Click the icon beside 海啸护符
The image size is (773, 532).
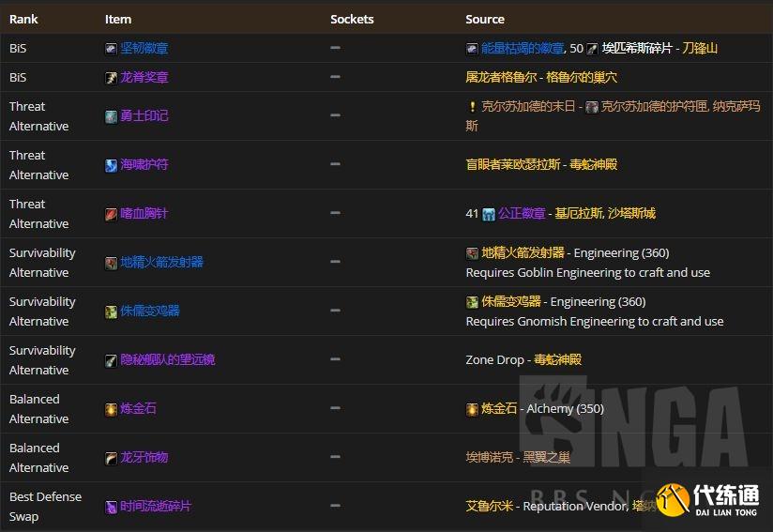111,165
